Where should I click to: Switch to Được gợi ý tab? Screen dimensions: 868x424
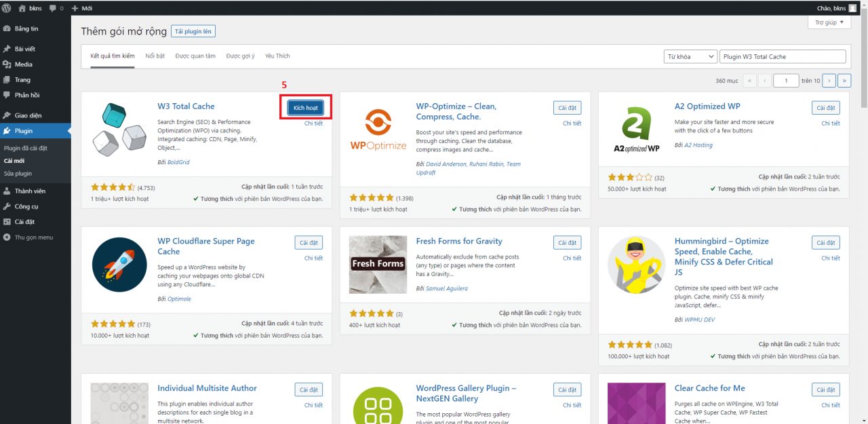(241, 56)
